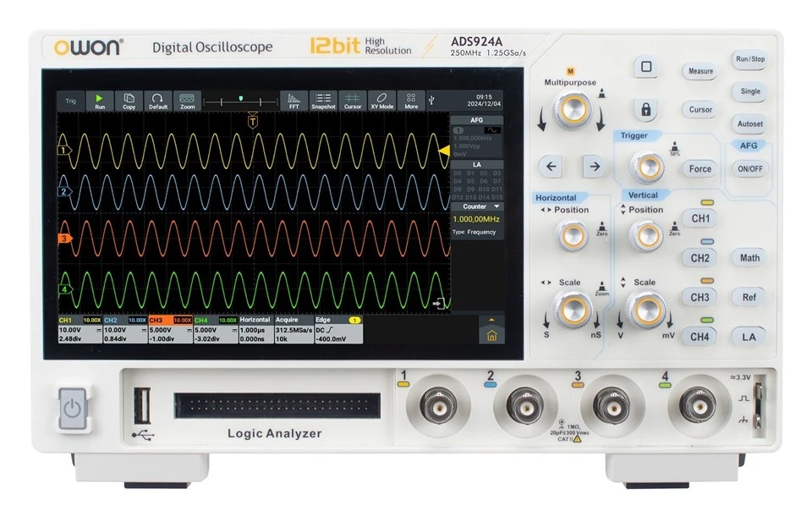This screenshot has height=516, width=812.
Task: Push the Horizontal Position knob
Action: pos(571,236)
